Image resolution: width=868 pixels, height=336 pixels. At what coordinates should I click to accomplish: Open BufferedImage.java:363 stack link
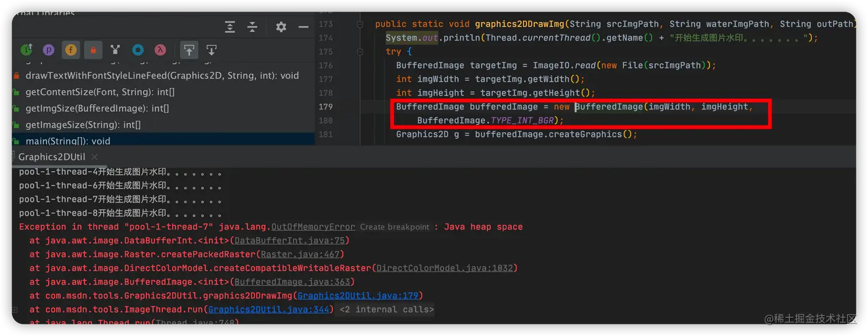[292, 282]
